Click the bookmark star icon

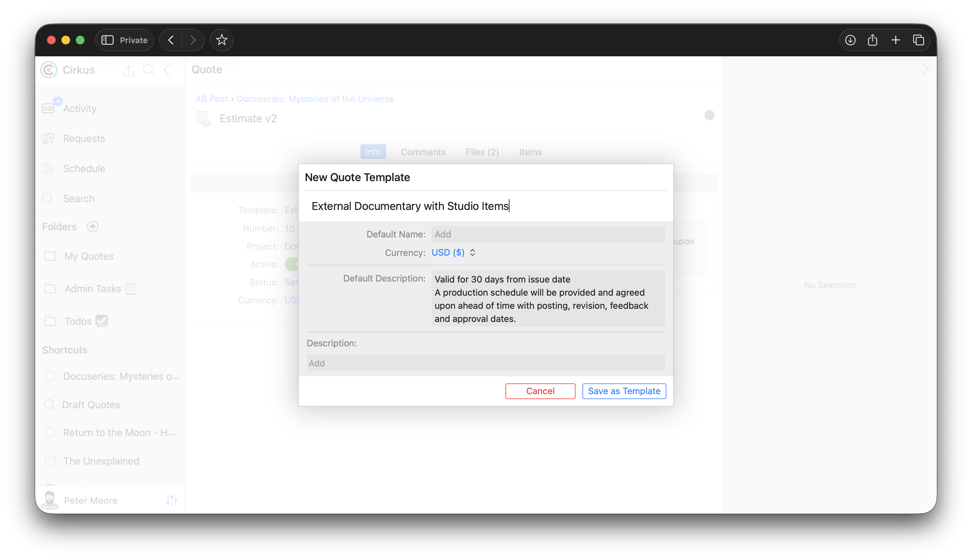(x=221, y=40)
